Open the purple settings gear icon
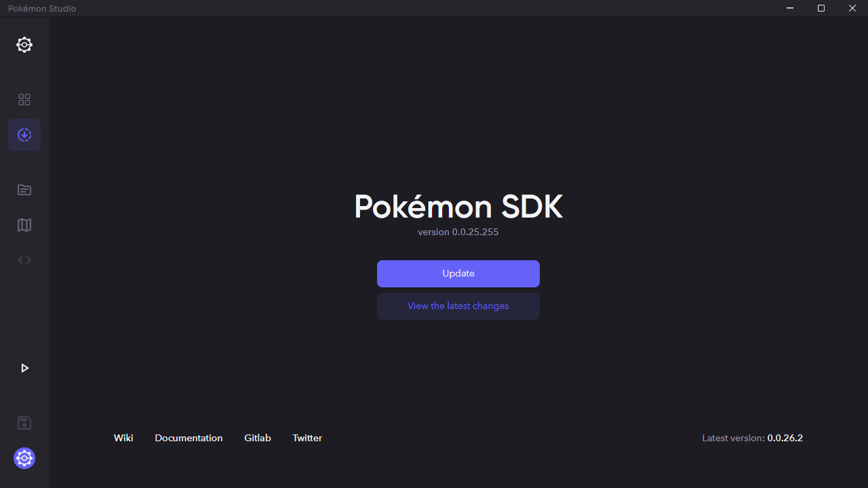Screen dimensions: 868x488 coord(24,458)
